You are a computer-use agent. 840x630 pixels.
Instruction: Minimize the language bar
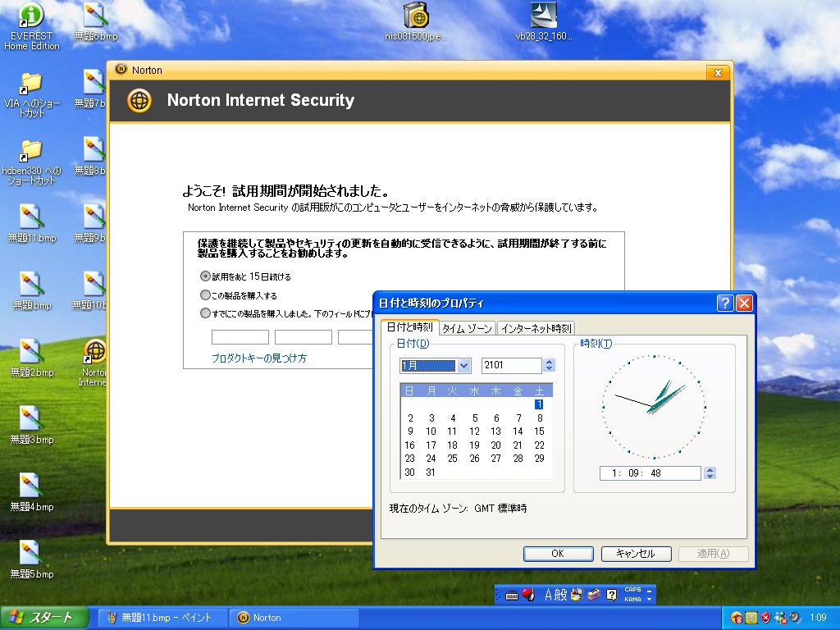pyautogui.click(x=650, y=590)
